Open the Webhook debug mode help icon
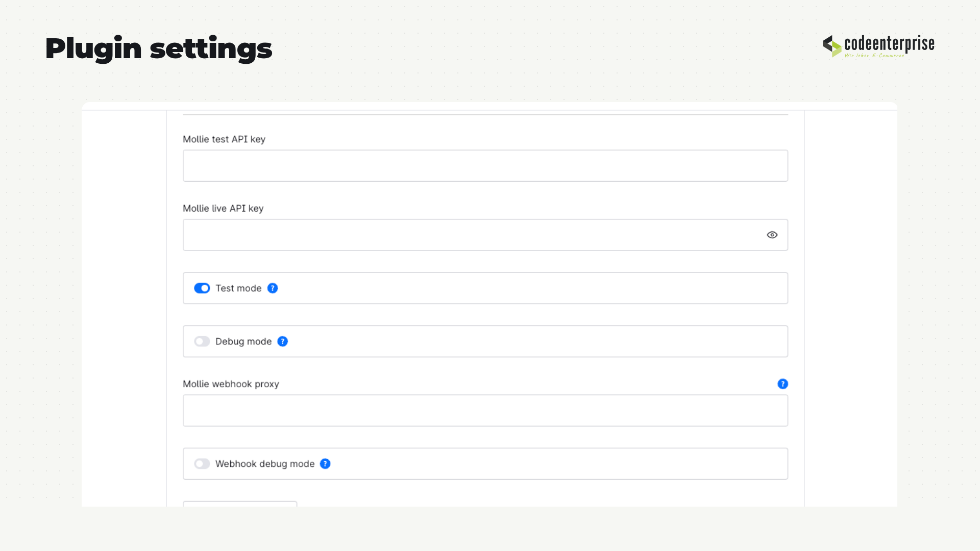This screenshot has height=551, width=980. click(x=325, y=464)
